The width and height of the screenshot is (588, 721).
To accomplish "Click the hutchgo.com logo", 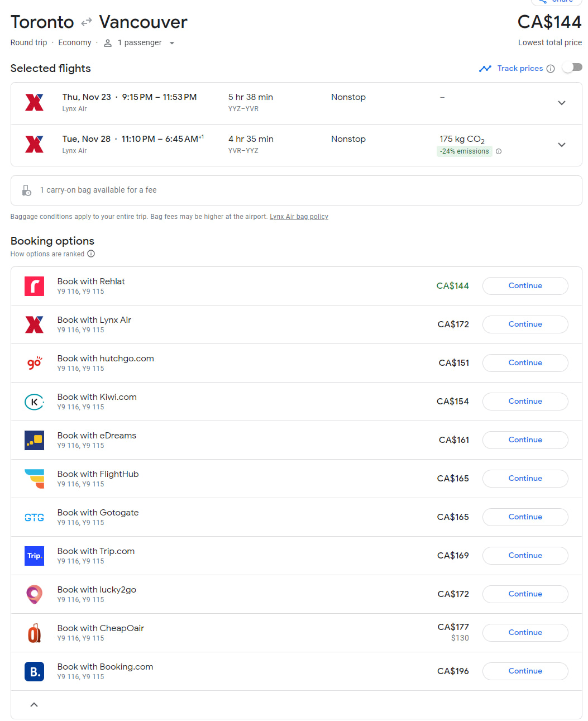I will [34, 362].
